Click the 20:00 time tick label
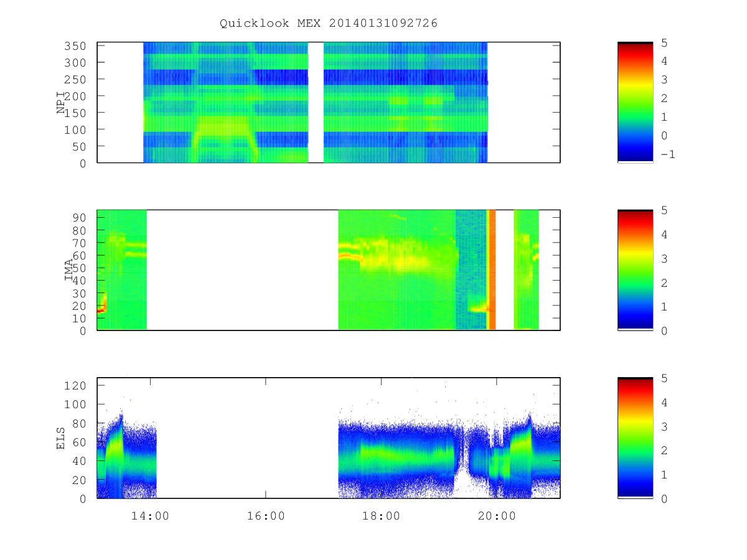This screenshot has width=747, height=560. coord(497,516)
